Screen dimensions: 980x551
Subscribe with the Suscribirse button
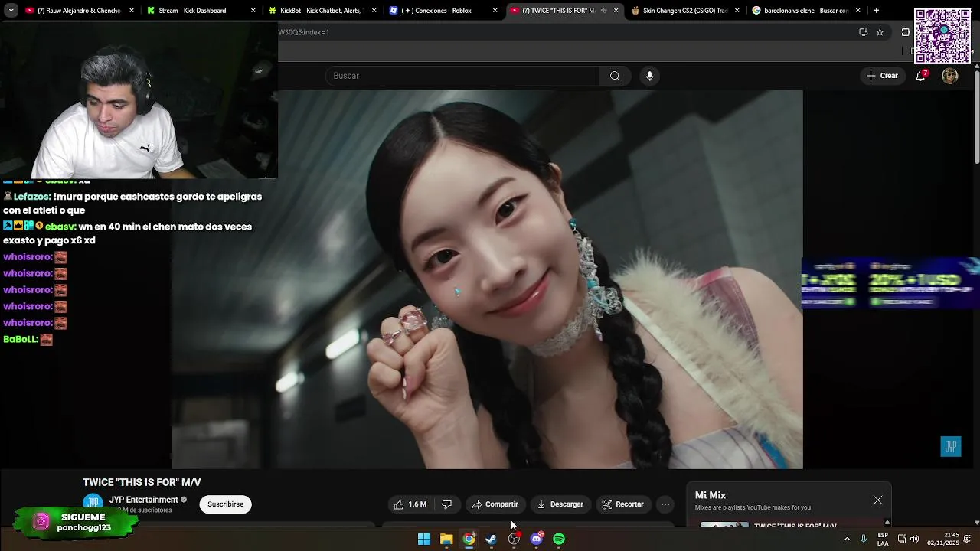coord(225,504)
